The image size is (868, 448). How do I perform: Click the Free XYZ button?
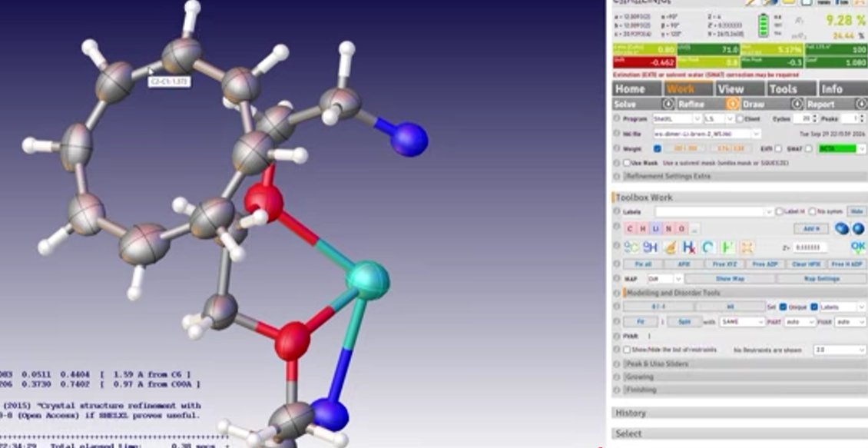(x=724, y=264)
